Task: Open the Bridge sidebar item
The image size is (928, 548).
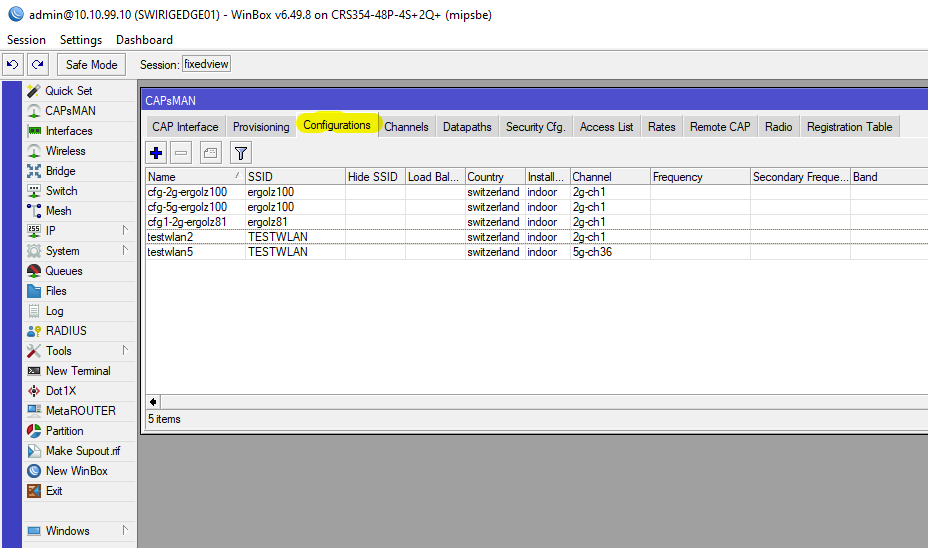Action: point(60,171)
